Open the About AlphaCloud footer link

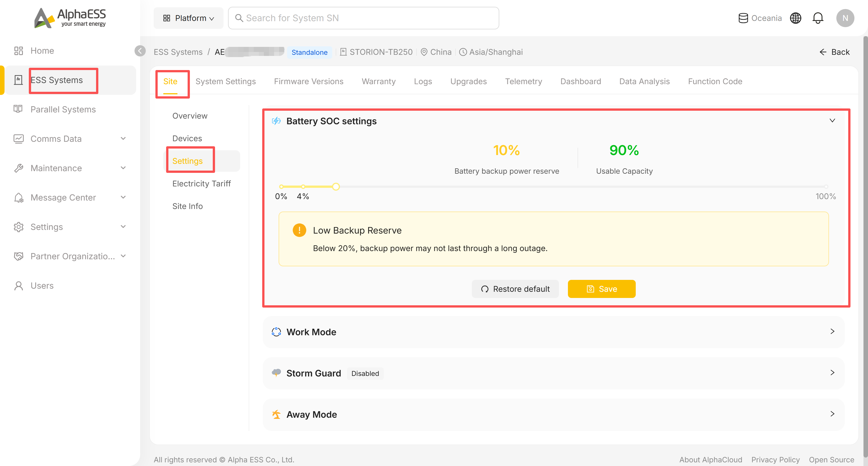click(x=711, y=460)
